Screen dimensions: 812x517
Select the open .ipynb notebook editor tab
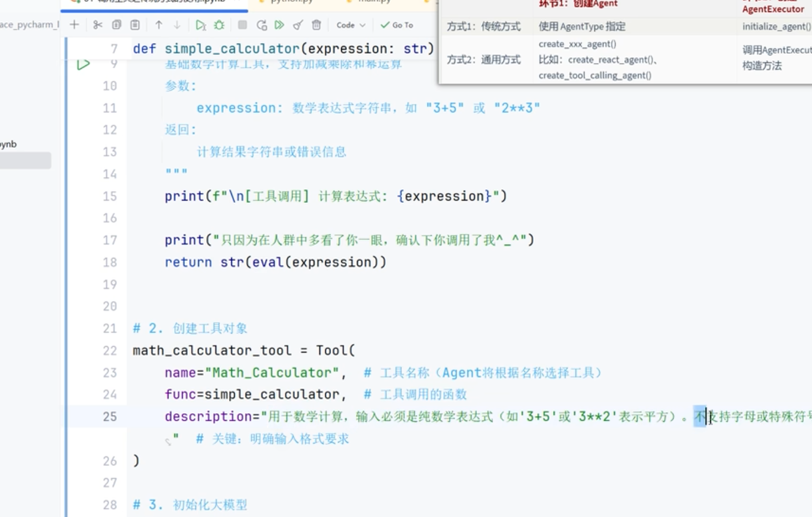[x=155, y=2]
